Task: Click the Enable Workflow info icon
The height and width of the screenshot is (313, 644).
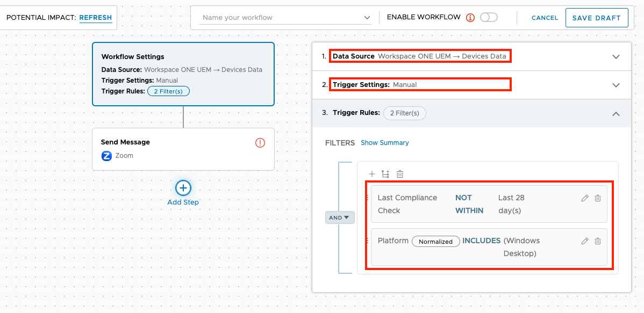Action: pyautogui.click(x=470, y=18)
